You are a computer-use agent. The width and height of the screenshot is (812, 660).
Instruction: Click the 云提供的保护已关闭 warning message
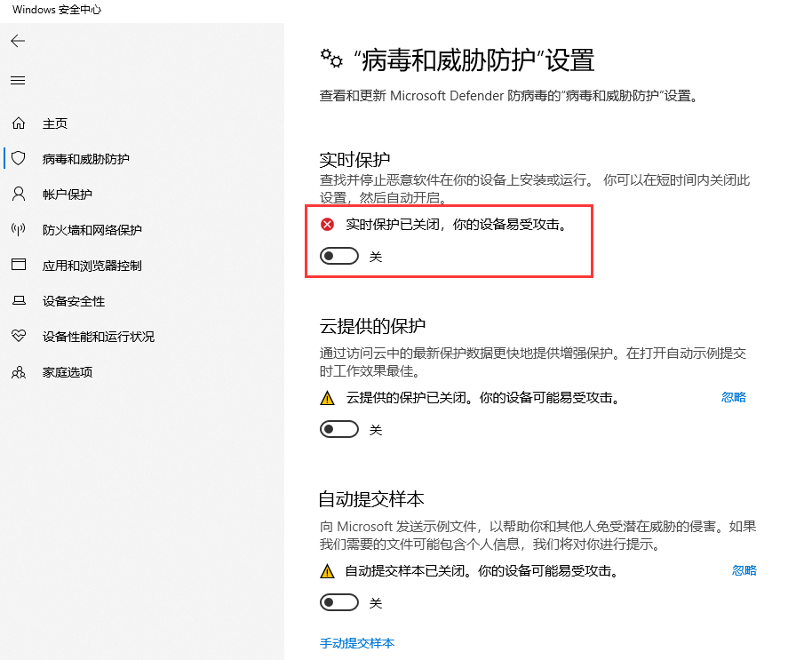(483, 398)
